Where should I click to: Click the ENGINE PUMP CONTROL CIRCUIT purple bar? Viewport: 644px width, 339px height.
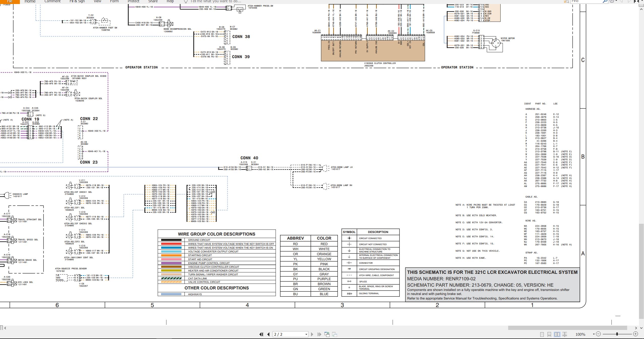pyautogui.click(x=171, y=263)
